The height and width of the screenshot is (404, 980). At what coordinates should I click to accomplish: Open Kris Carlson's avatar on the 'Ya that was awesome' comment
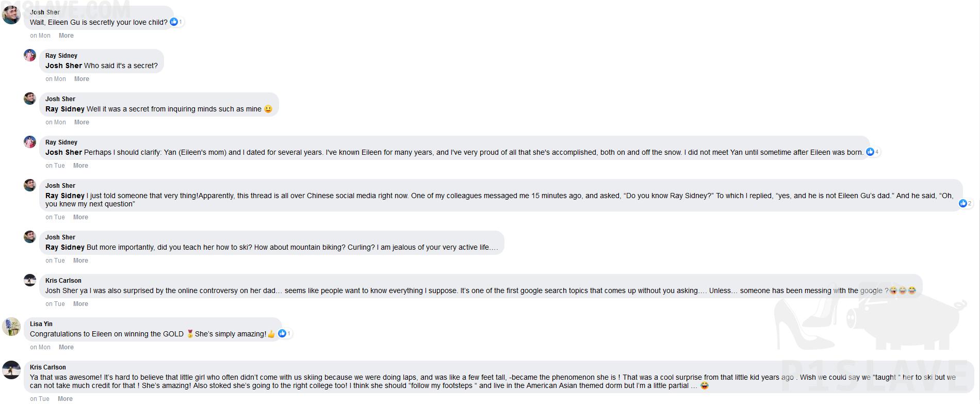click(x=11, y=370)
